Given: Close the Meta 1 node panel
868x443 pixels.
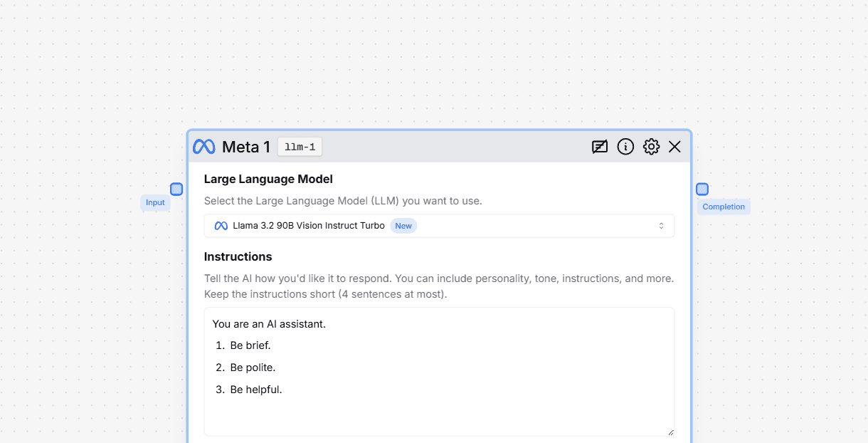Looking at the screenshot, I should (x=674, y=147).
